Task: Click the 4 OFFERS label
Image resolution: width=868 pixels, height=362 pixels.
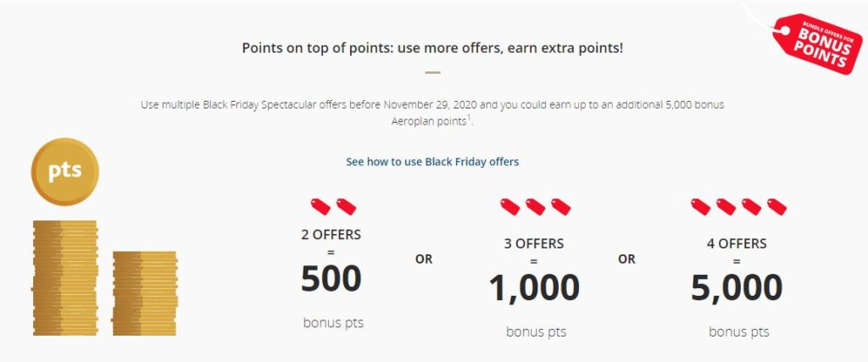Action: point(737,243)
